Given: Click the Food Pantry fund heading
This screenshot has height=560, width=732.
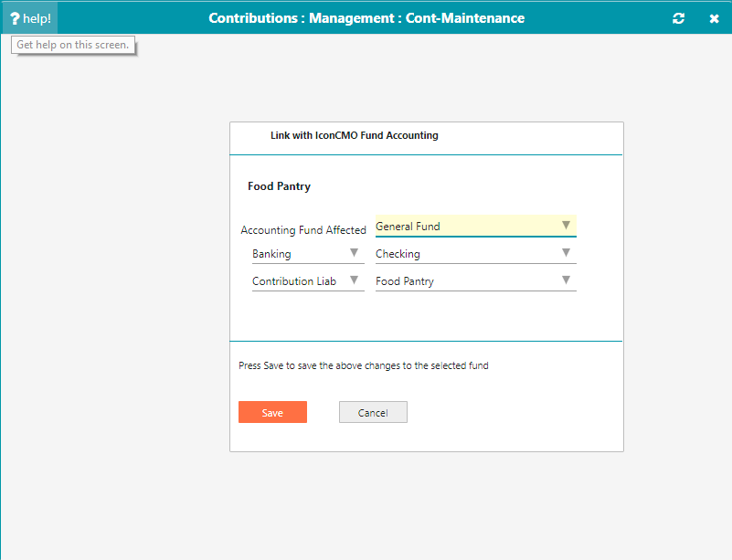Looking at the screenshot, I should [279, 186].
